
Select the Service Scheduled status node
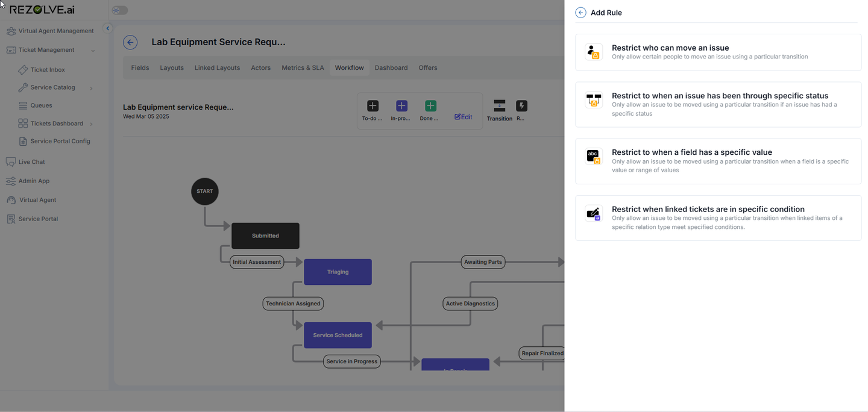click(x=338, y=335)
